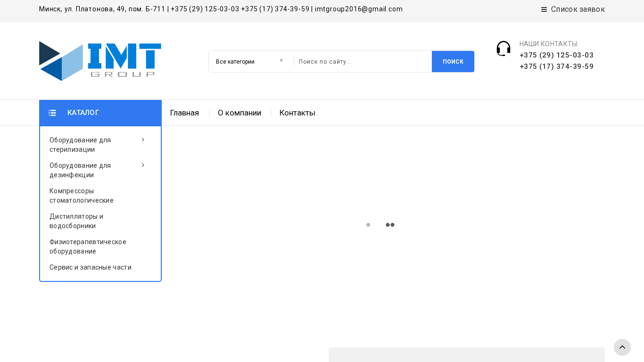Focus the Поиск по сайту search field

[363, 61]
